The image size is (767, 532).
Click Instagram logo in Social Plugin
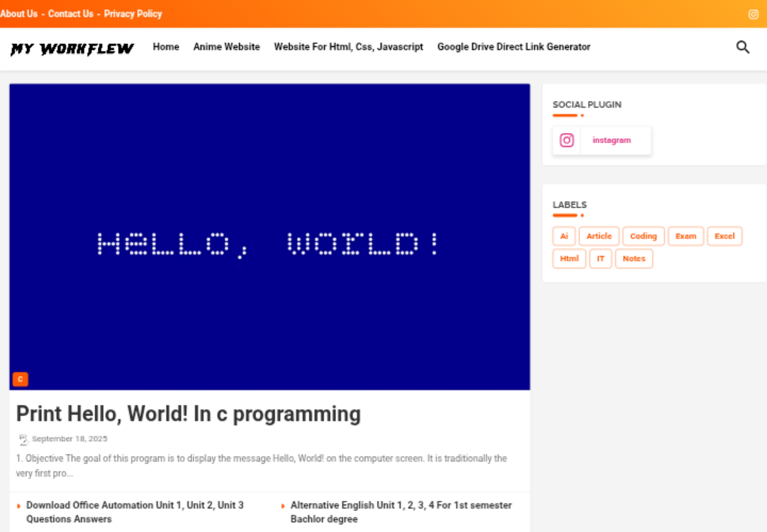click(567, 140)
